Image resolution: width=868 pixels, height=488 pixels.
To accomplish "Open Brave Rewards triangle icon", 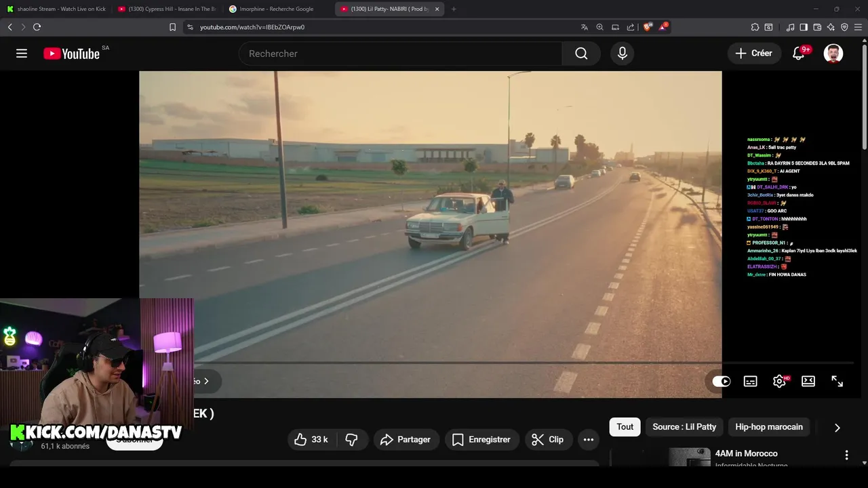I will click(x=663, y=27).
